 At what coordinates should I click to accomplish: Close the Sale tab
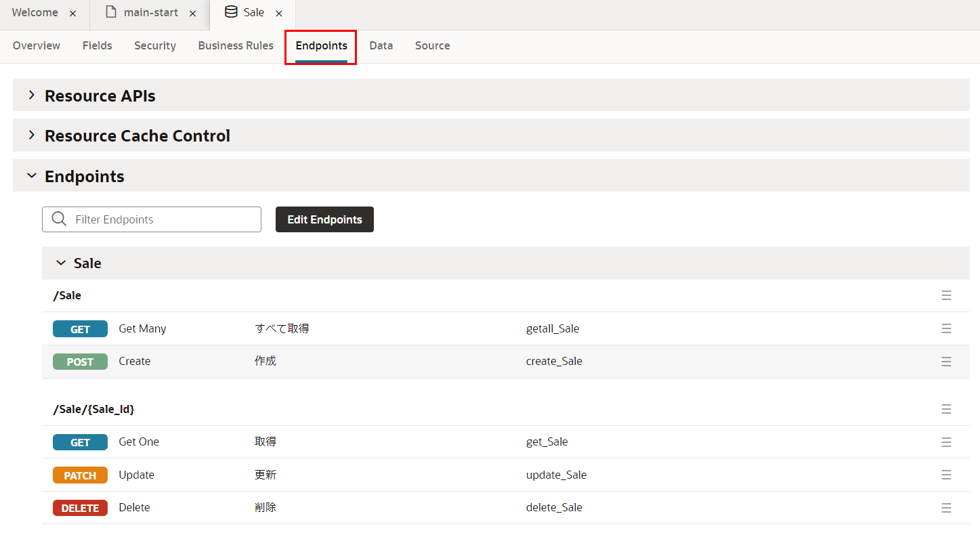coord(279,14)
